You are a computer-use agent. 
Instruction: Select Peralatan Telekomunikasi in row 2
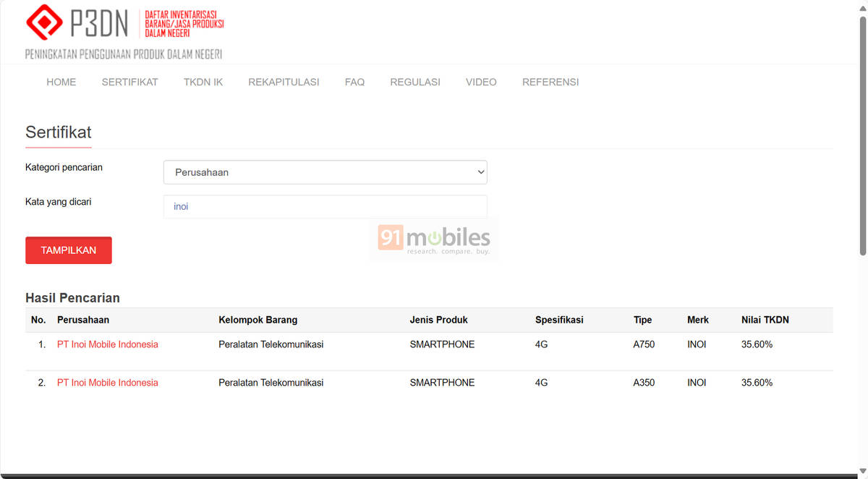pos(271,383)
